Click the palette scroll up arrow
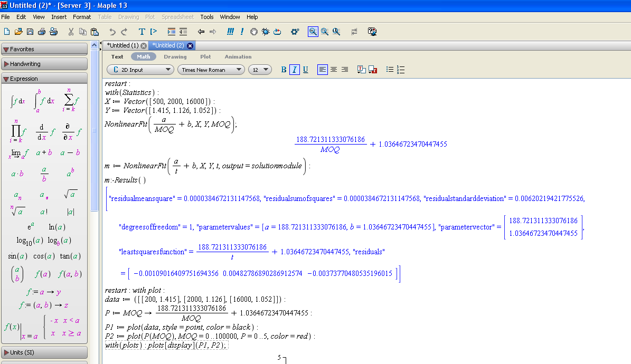This screenshot has height=364, width=631. click(94, 45)
